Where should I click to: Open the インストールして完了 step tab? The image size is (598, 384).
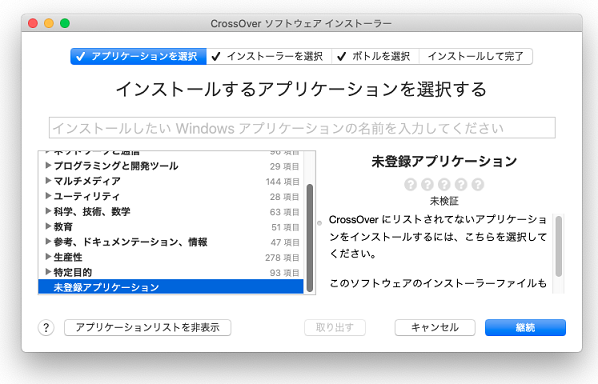click(476, 56)
